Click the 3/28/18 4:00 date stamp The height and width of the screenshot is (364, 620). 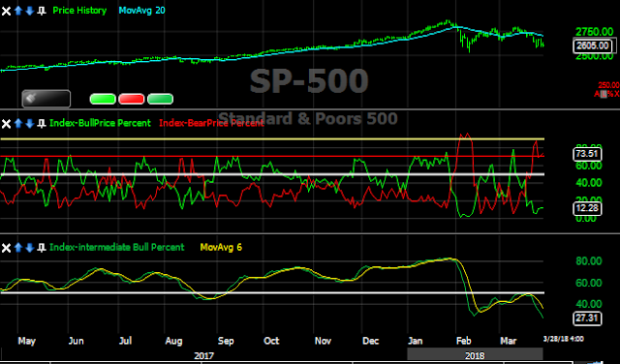(564, 339)
